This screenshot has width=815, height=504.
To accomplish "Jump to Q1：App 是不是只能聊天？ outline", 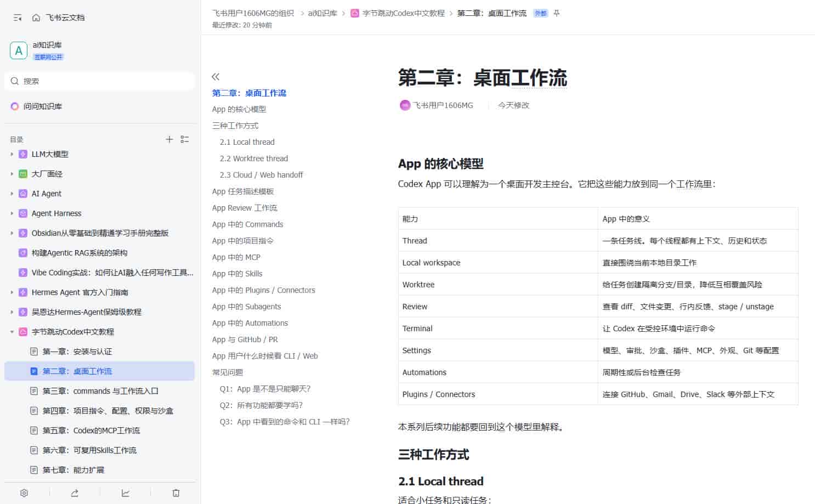I will pyautogui.click(x=265, y=389).
